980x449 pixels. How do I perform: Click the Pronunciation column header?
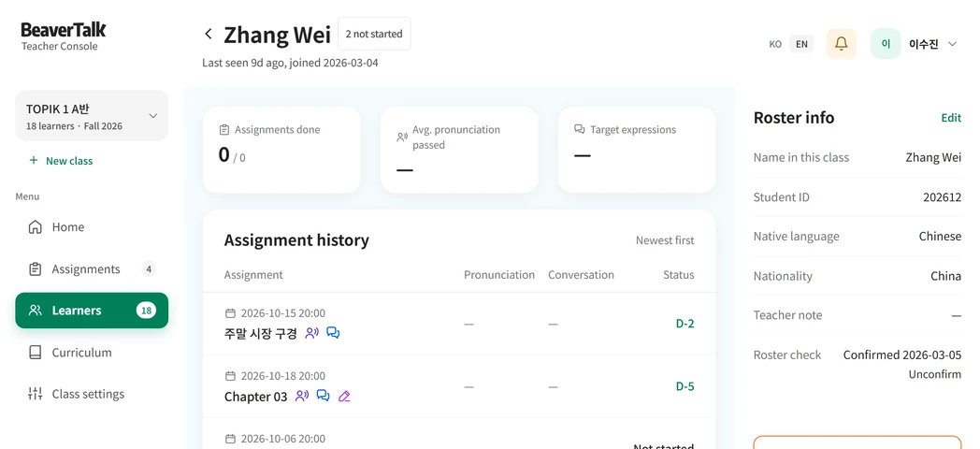click(x=499, y=274)
